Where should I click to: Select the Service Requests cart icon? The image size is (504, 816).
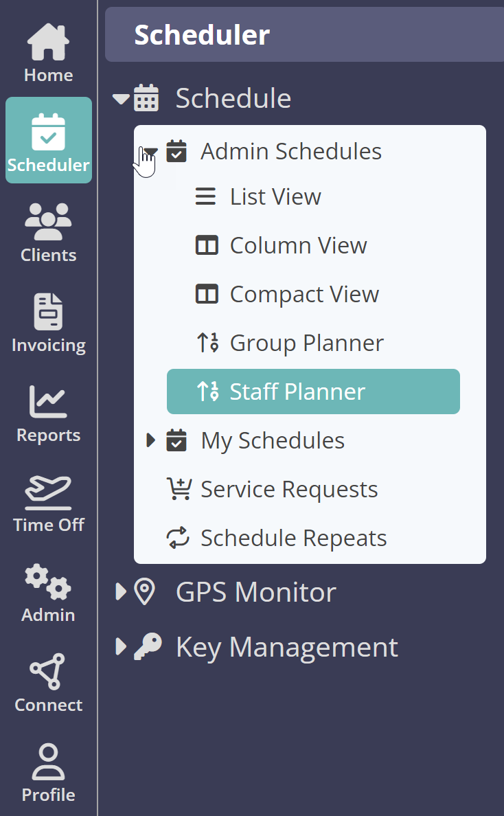tap(177, 488)
